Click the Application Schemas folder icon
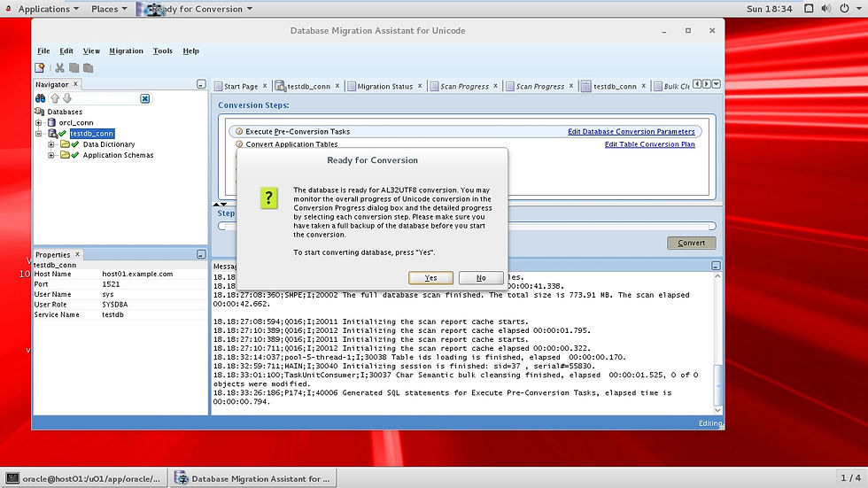This screenshot has height=488, width=868. pos(65,155)
